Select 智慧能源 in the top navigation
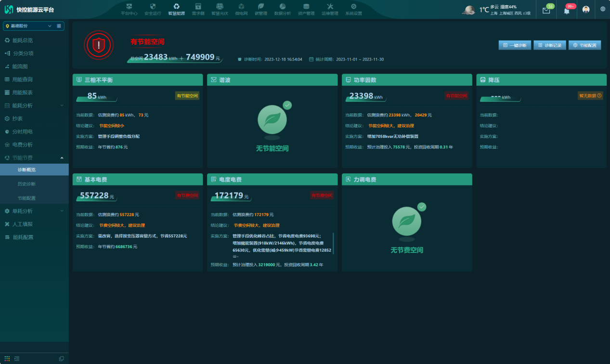Viewport: 610px width, 364px height. click(176, 9)
